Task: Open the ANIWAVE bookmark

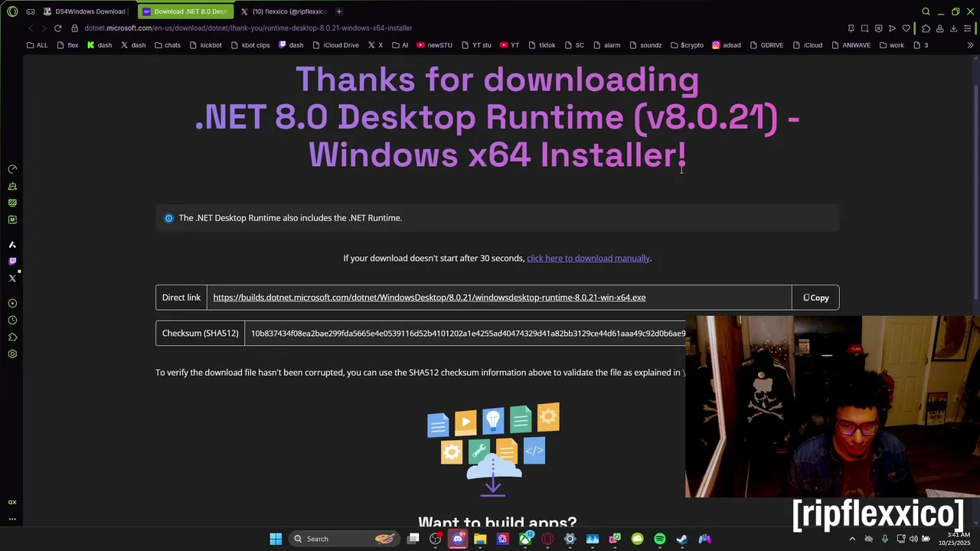Action: [x=851, y=45]
